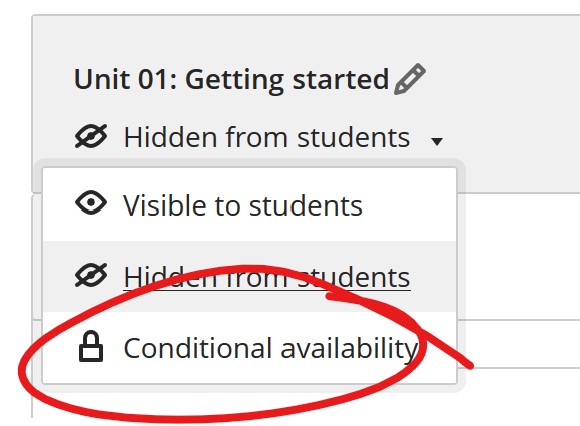Collapse the visibility dropdown with the caret arrow
Image resolution: width=580 pixels, height=426 pixels.
point(437,141)
